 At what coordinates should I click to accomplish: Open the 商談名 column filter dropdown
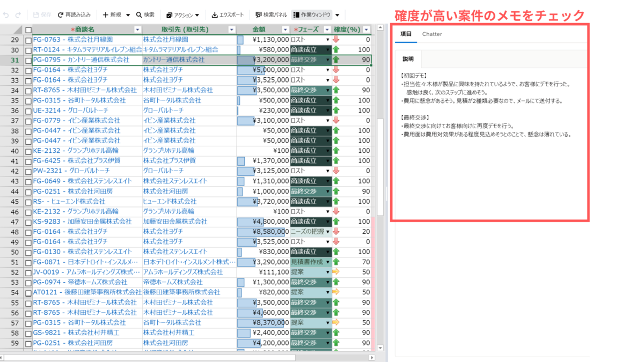coord(137,29)
